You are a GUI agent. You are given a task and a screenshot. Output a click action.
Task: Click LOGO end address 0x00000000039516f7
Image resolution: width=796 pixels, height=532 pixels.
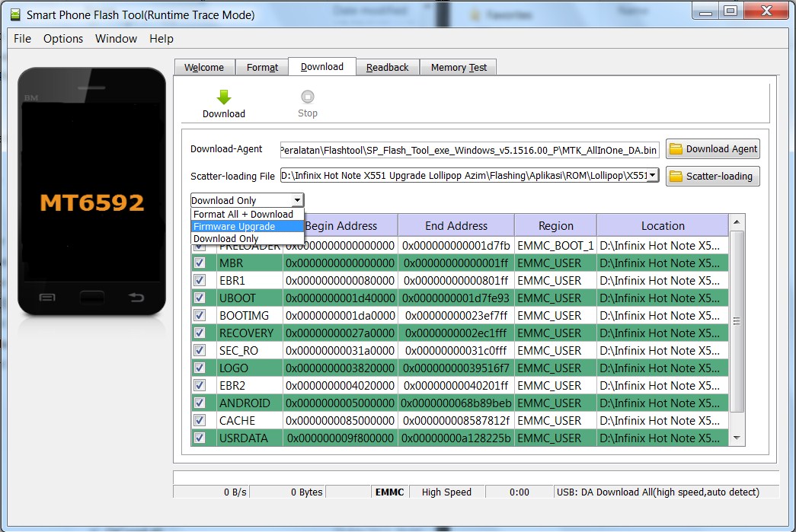tap(456, 368)
